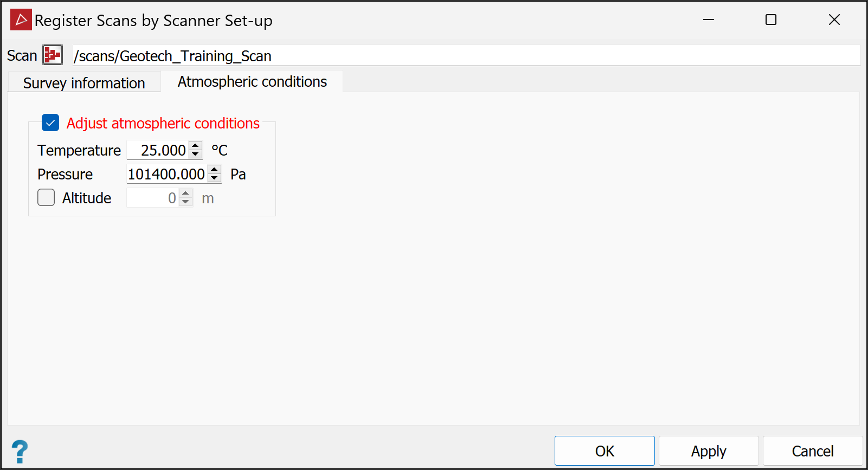
Task: Click Altitude spinner up arrow
Action: tap(186, 194)
